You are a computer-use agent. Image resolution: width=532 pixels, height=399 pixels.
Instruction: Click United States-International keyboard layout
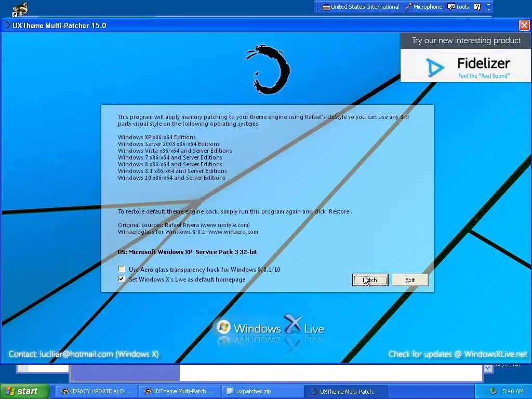(361, 7)
